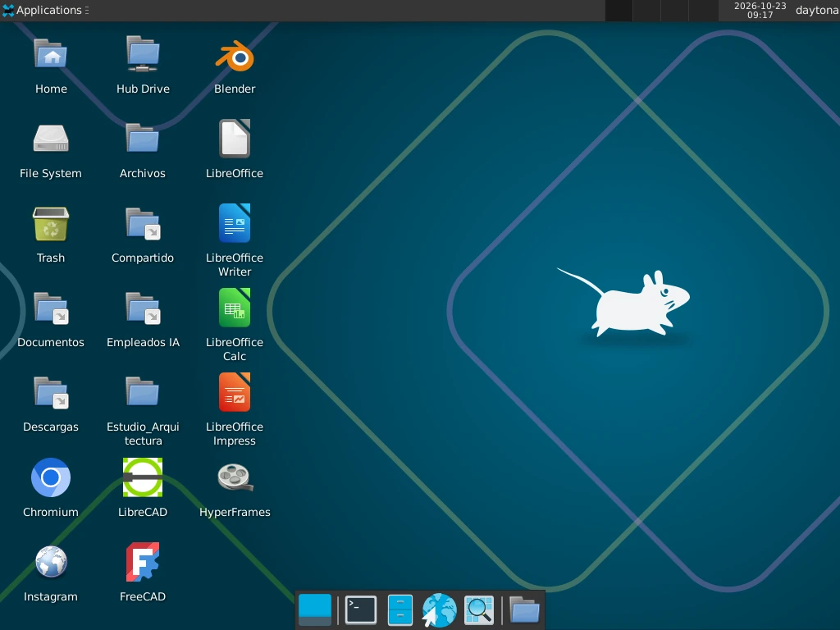Click the show desktop button in dock
The image size is (840, 630).
tap(315, 609)
